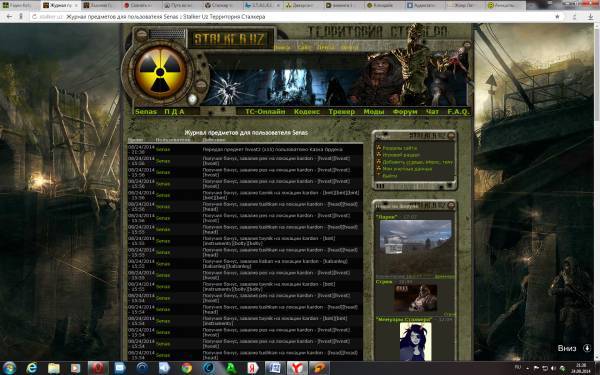Open Internet Explorer from the taskbar

click(32, 368)
